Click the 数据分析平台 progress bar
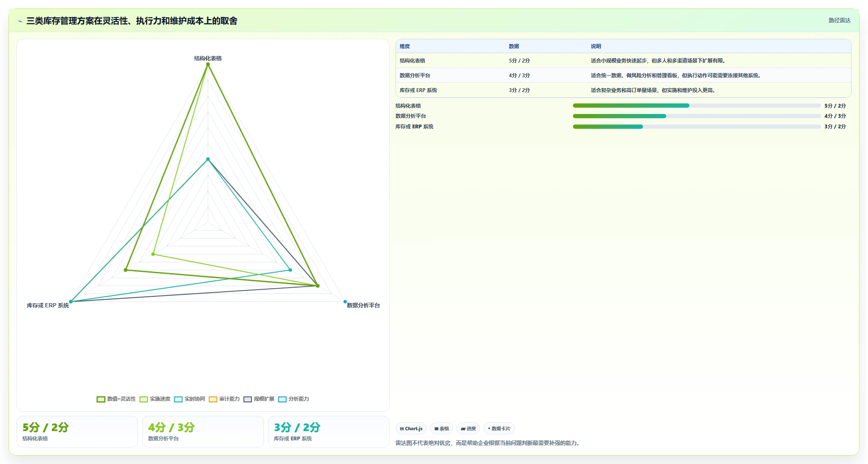This screenshot has width=868, height=464. click(x=697, y=116)
